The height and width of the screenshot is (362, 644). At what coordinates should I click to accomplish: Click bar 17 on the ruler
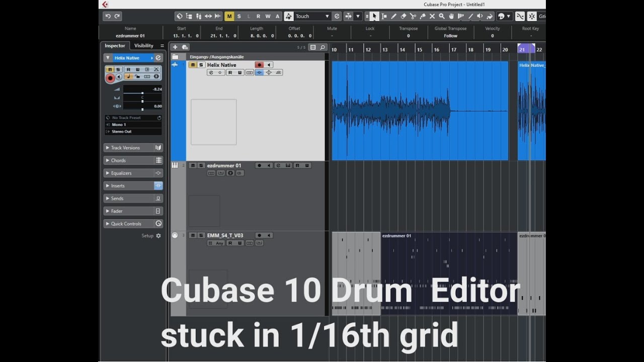tap(454, 49)
